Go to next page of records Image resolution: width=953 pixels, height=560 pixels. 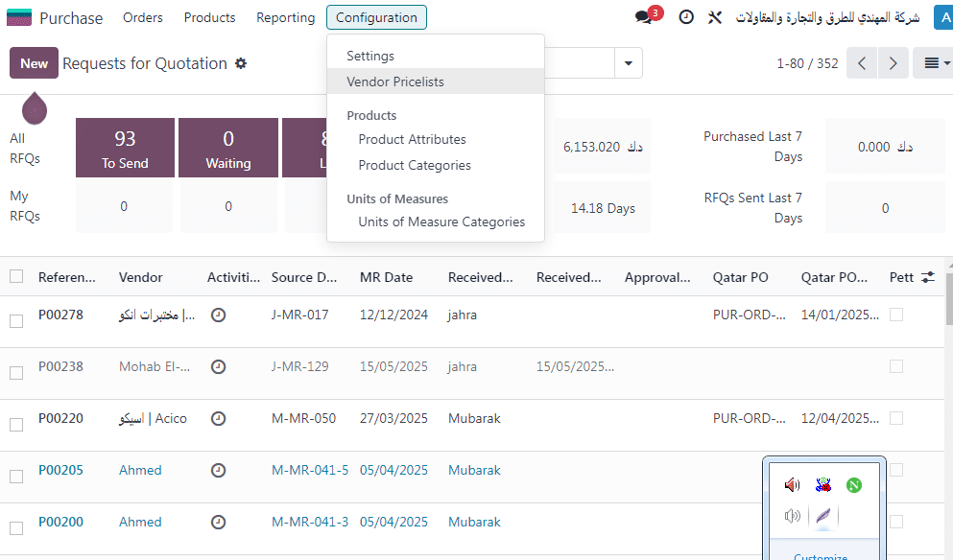893,63
